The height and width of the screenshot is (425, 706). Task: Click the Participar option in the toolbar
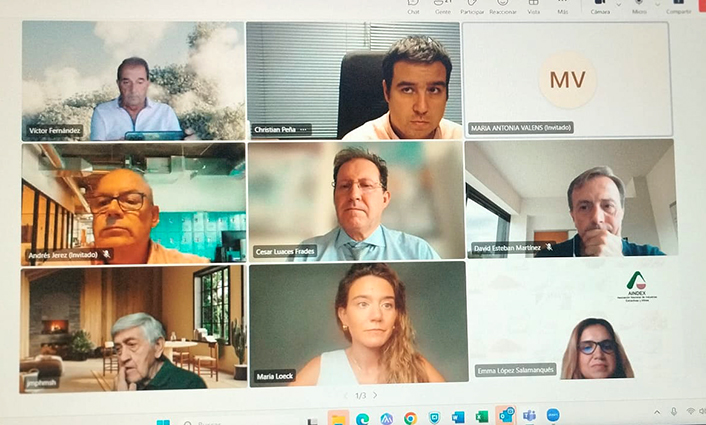pyautogui.click(x=472, y=7)
